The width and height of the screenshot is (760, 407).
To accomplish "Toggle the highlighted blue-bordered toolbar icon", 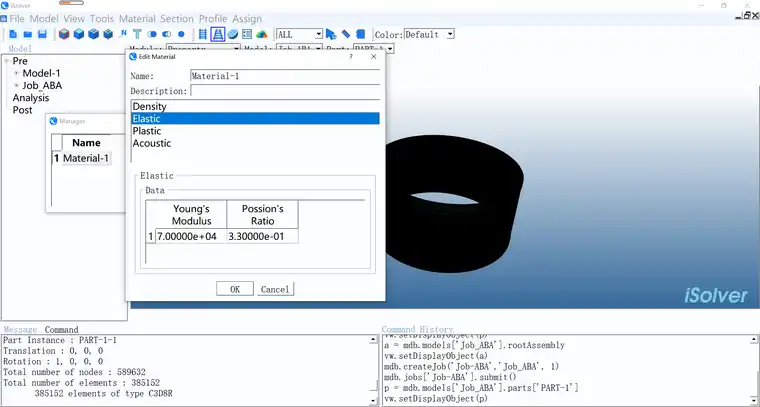I will (x=217, y=34).
